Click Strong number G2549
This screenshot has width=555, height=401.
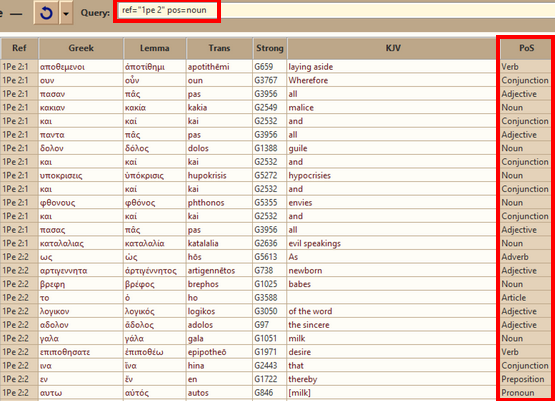point(265,108)
